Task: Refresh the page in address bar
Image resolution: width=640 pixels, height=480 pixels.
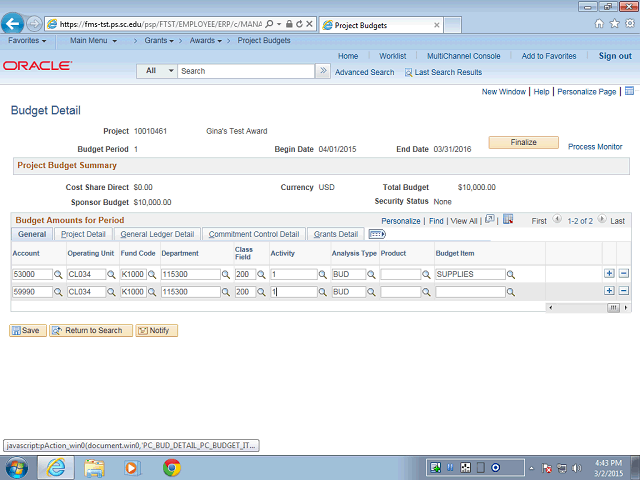Action: click(x=299, y=24)
